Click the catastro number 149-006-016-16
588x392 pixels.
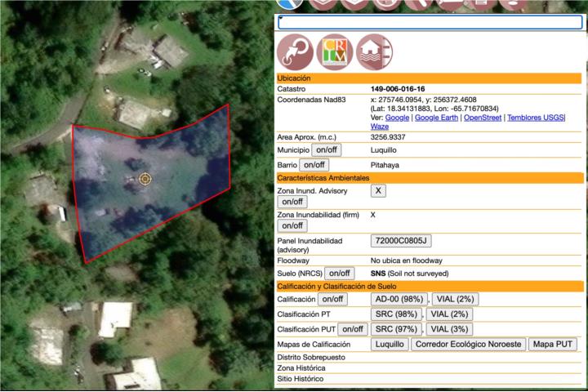coord(398,89)
